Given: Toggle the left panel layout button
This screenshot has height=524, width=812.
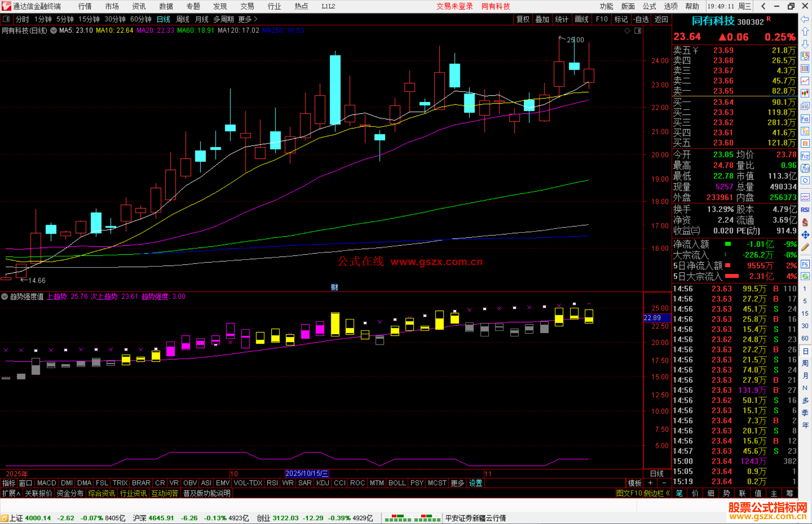Looking at the screenshot, I should (6, 19).
